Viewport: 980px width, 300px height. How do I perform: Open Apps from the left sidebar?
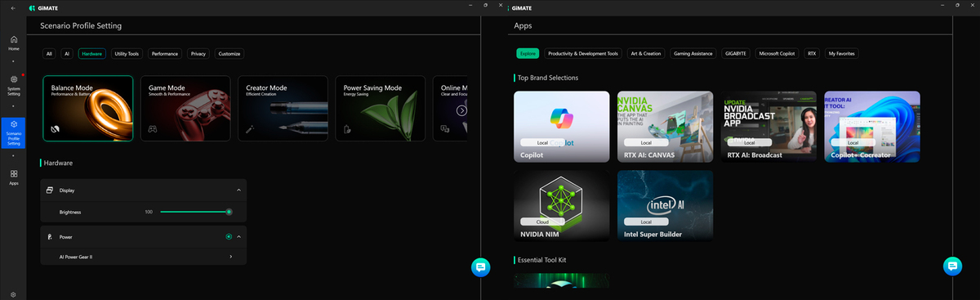click(13, 177)
